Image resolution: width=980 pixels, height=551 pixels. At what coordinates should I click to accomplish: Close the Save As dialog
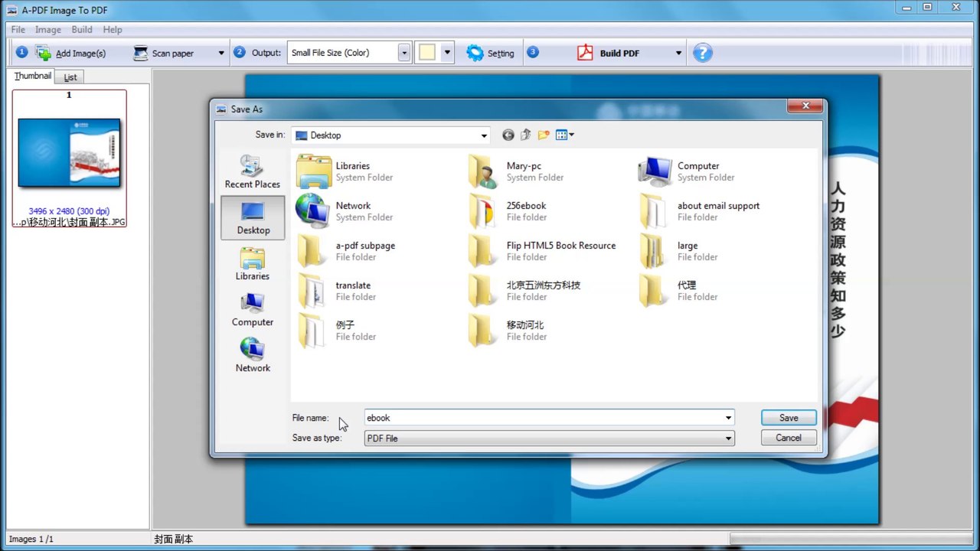tap(805, 107)
